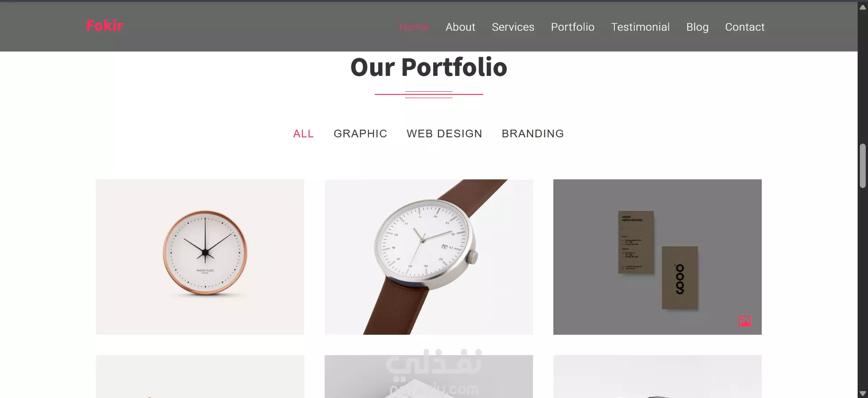Select Portfolio in the navigation bar

click(573, 27)
